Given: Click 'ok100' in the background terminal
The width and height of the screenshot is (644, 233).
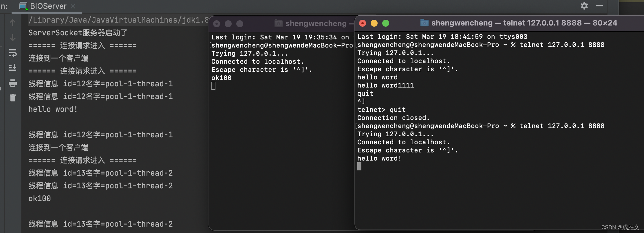Looking at the screenshot, I should [222, 78].
